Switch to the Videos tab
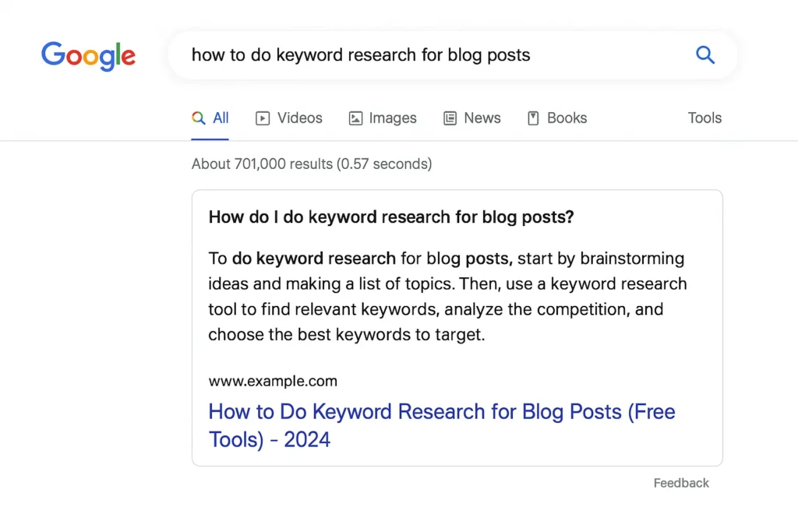798x532 pixels. point(299,118)
